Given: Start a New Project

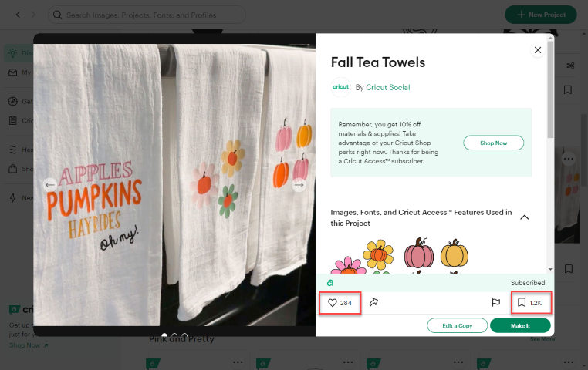Looking at the screenshot, I should (x=540, y=15).
